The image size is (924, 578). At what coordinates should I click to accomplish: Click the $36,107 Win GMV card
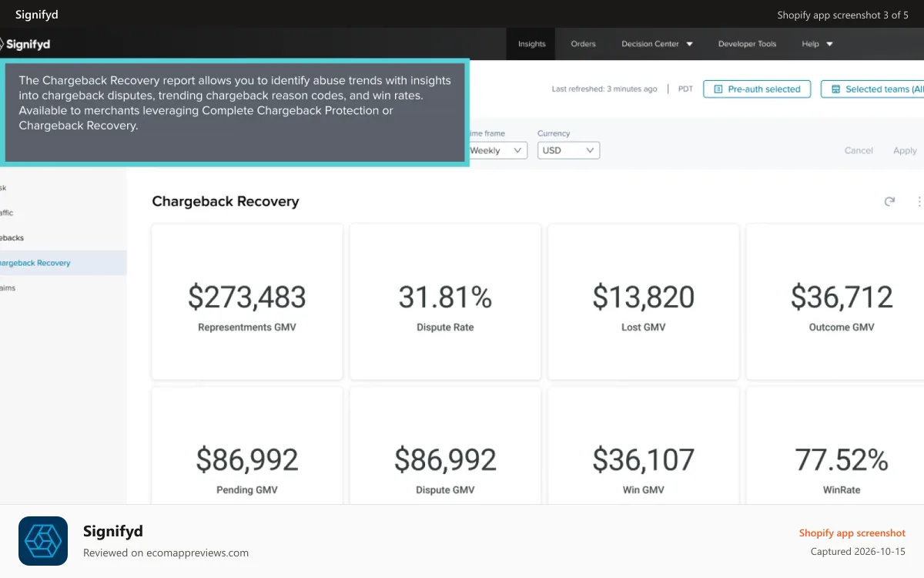[x=643, y=445]
